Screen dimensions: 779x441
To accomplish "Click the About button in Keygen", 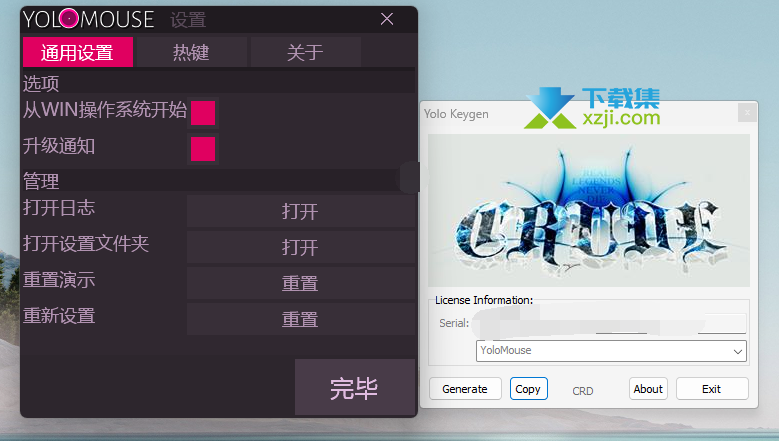I will [648, 389].
